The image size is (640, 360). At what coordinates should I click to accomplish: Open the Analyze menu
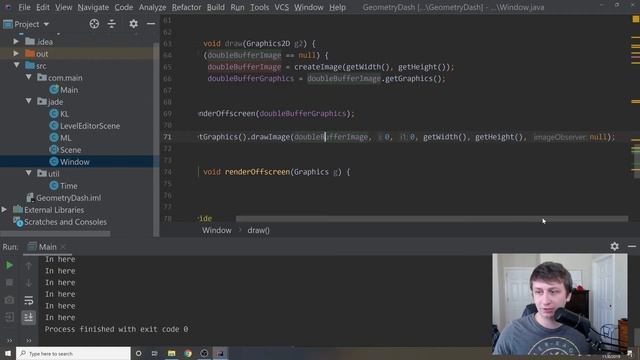tap(152, 7)
